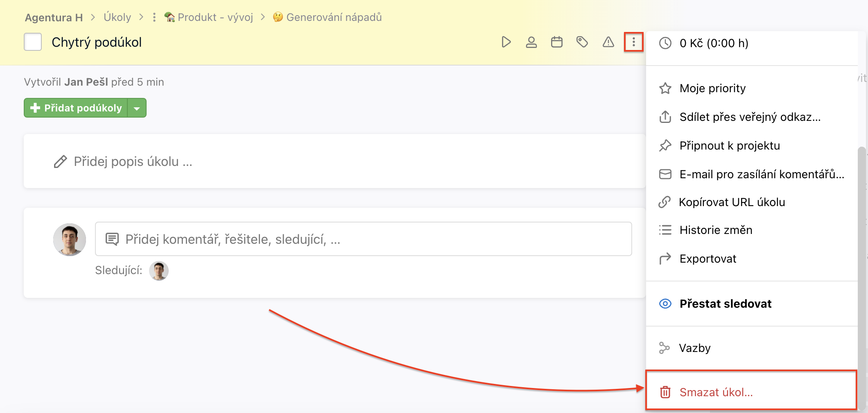Choose Sdílet přes veřejný odkaz
Viewport: 868px width, 413px height.
(751, 117)
